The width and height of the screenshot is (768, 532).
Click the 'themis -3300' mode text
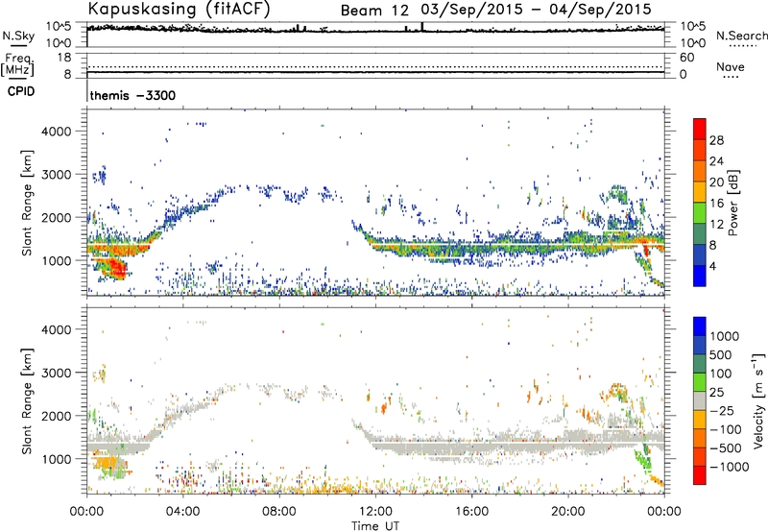(x=132, y=95)
